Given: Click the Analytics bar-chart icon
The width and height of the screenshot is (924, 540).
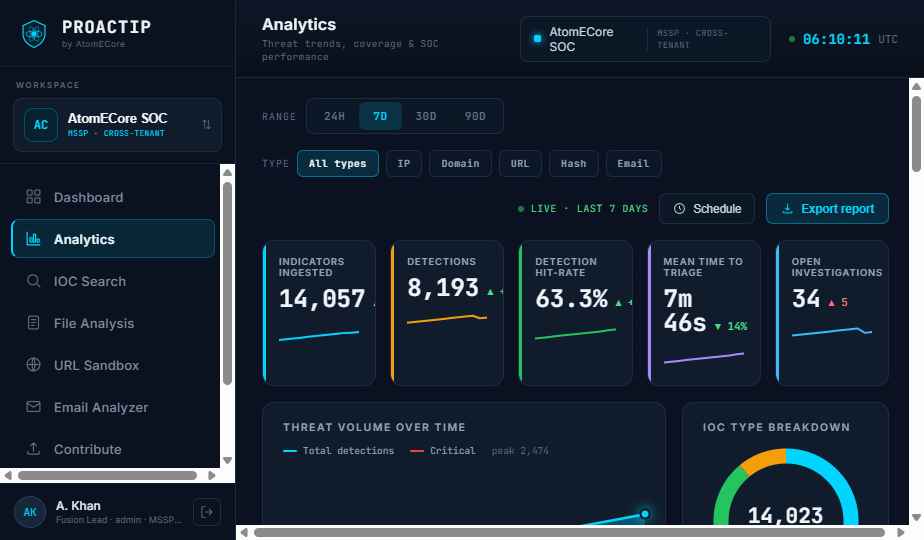Looking at the screenshot, I should click(34, 239).
